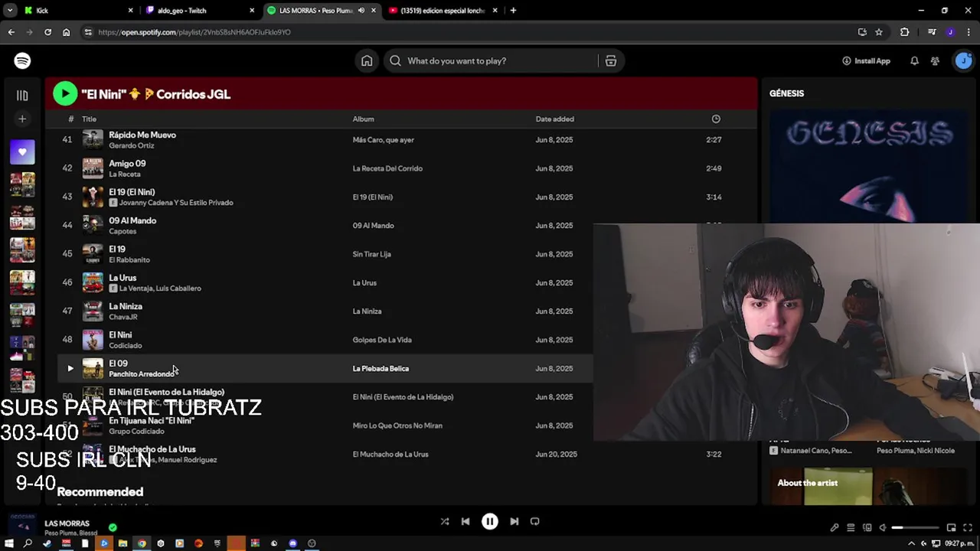Toggle repeat mode

pyautogui.click(x=534, y=522)
